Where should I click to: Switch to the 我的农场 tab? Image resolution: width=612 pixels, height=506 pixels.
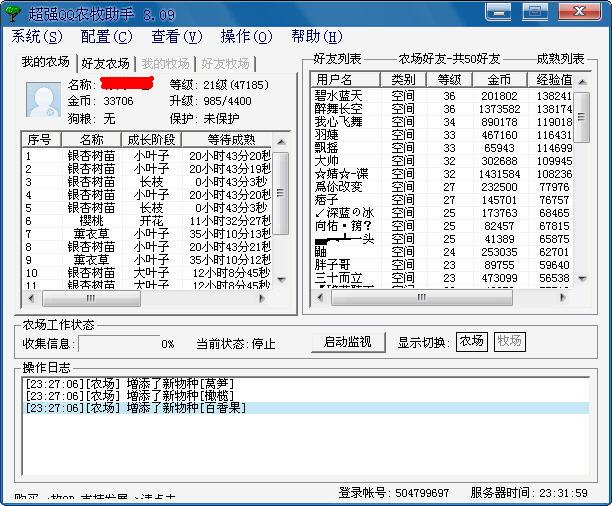[46, 62]
